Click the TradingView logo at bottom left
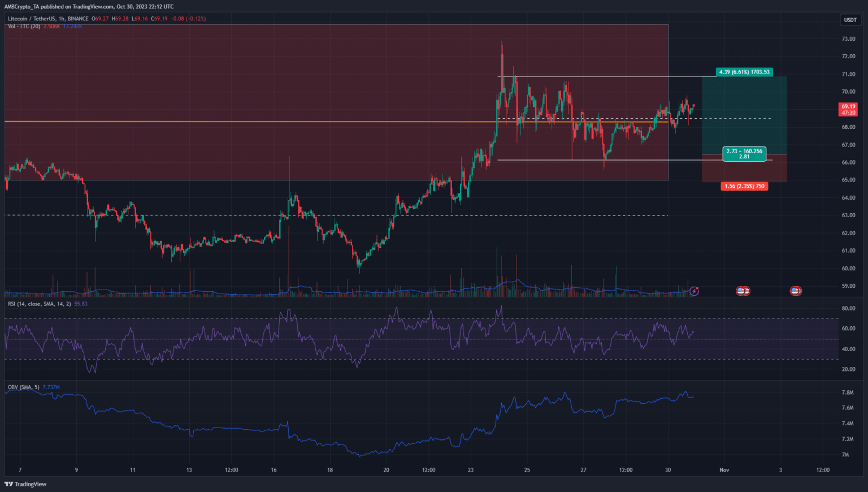 25,484
